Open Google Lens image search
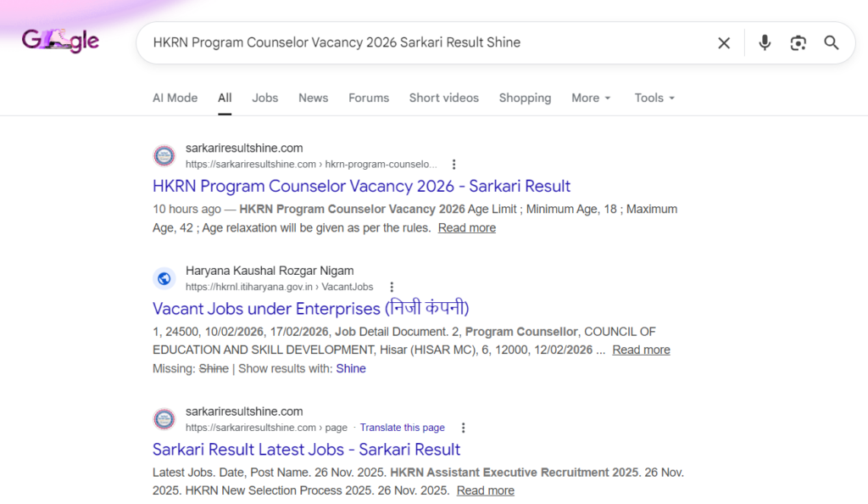Screen dimensions: 868x504 point(798,42)
